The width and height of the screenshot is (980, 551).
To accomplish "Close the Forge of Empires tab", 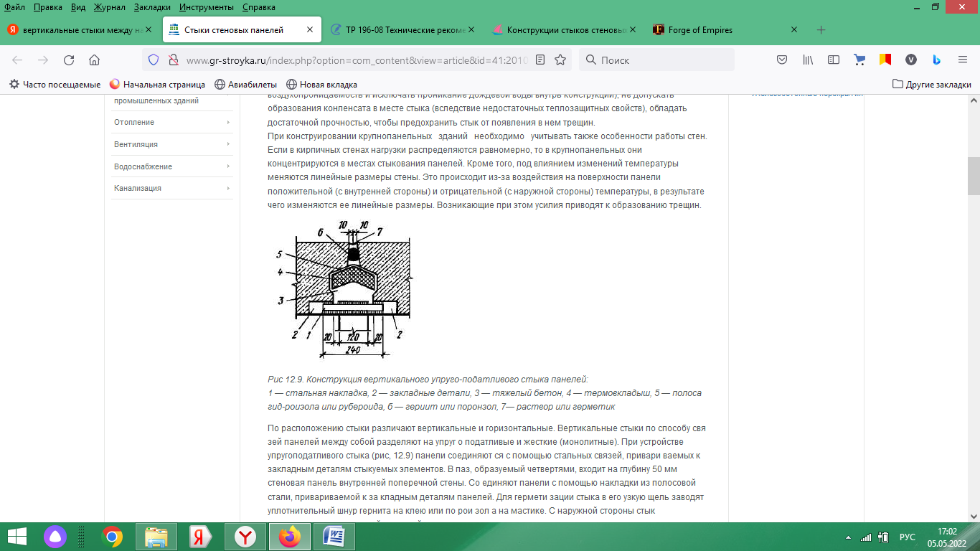I will tap(794, 30).
